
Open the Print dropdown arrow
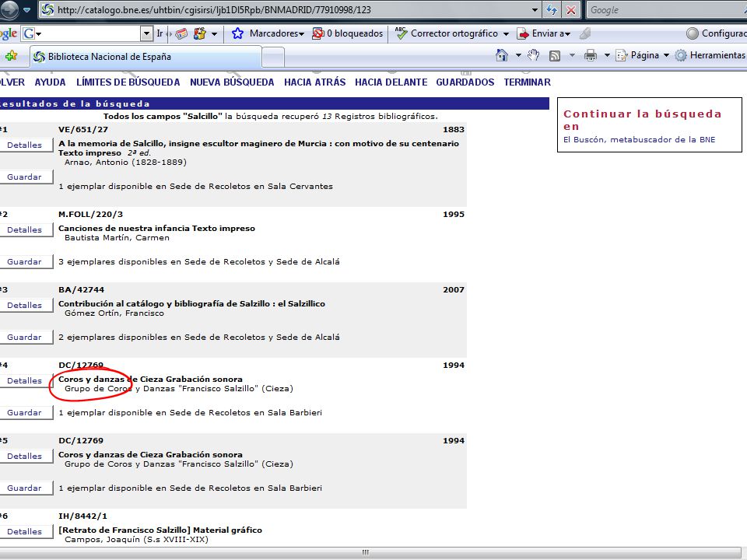pos(607,55)
